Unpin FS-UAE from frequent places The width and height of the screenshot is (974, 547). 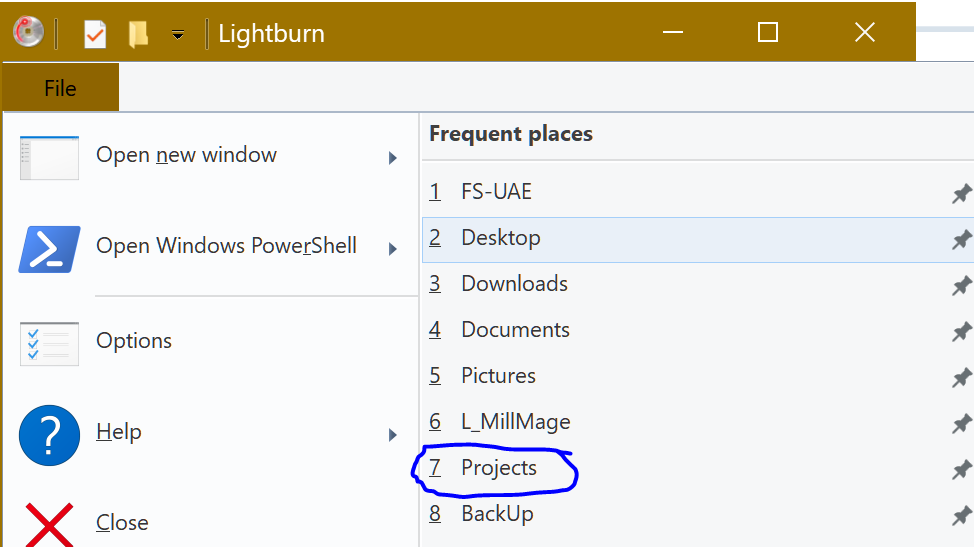pos(960,193)
